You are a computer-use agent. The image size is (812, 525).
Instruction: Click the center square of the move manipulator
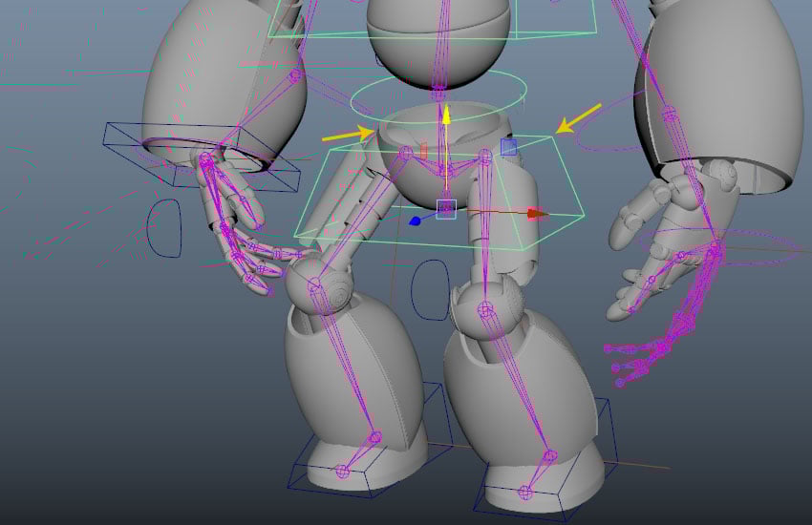point(446,209)
